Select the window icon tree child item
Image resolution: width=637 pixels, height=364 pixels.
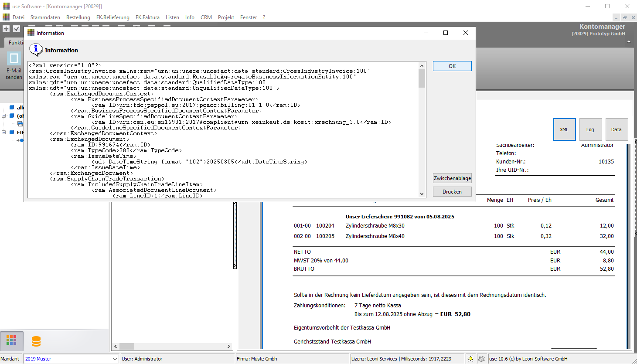tap(20, 124)
